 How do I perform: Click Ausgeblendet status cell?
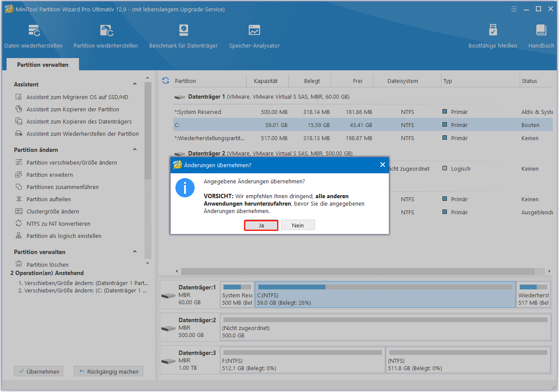pos(537,213)
